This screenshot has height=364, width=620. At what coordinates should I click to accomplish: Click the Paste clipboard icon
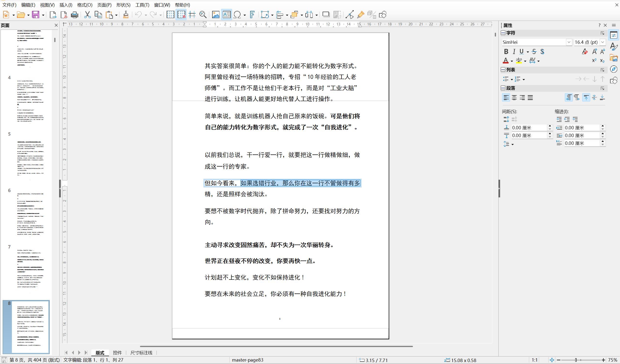109,15
